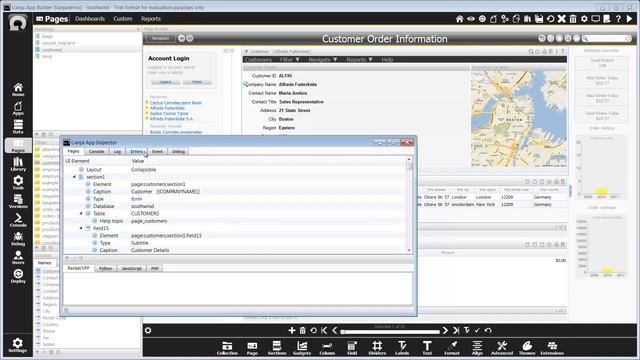Click the refresh icon in top toolbar

click(x=550, y=19)
